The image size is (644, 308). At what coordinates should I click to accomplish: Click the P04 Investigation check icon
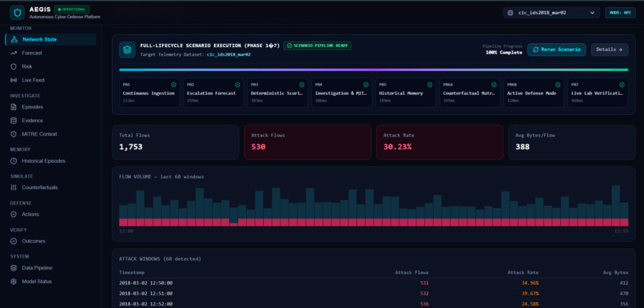point(365,85)
